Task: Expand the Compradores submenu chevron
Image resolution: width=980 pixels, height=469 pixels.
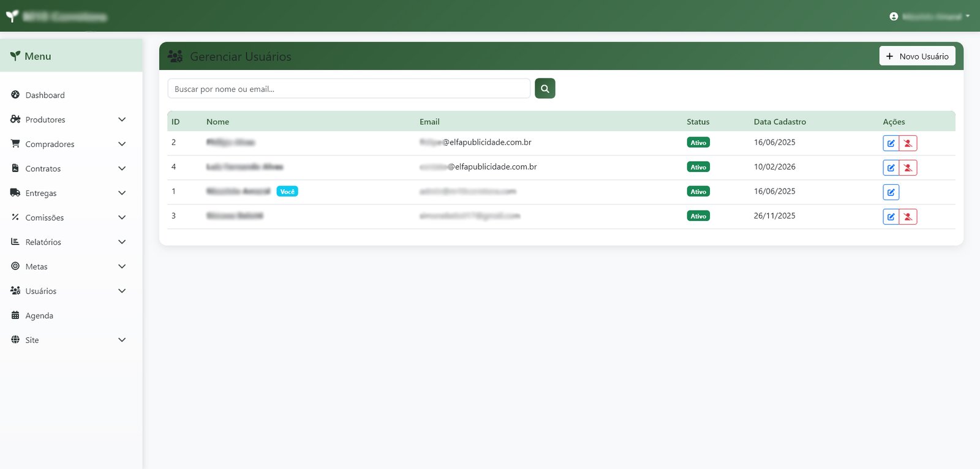Action: [122, 144]
